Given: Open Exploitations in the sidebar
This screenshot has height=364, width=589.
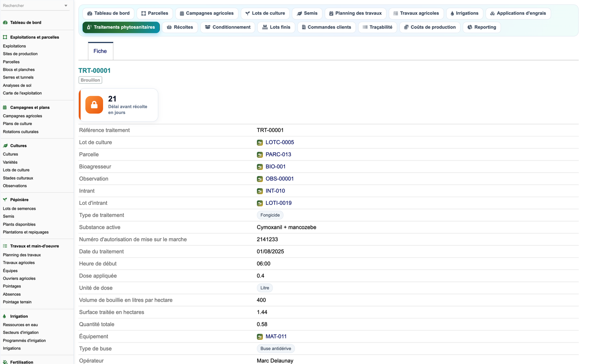Looking at the screenshot, I should pyautogui.click(x=14, y=46).
